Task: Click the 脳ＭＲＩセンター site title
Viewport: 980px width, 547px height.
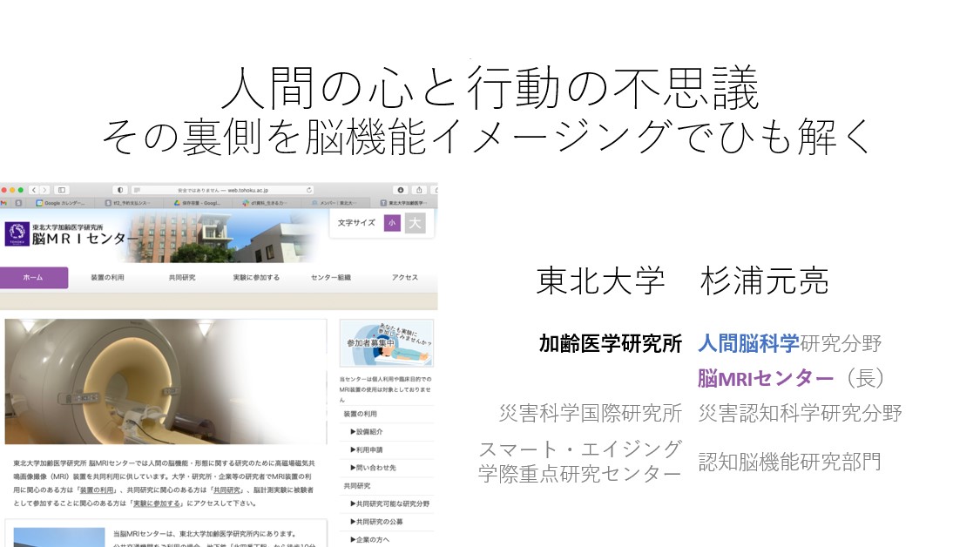Action: tap(85, 239)
